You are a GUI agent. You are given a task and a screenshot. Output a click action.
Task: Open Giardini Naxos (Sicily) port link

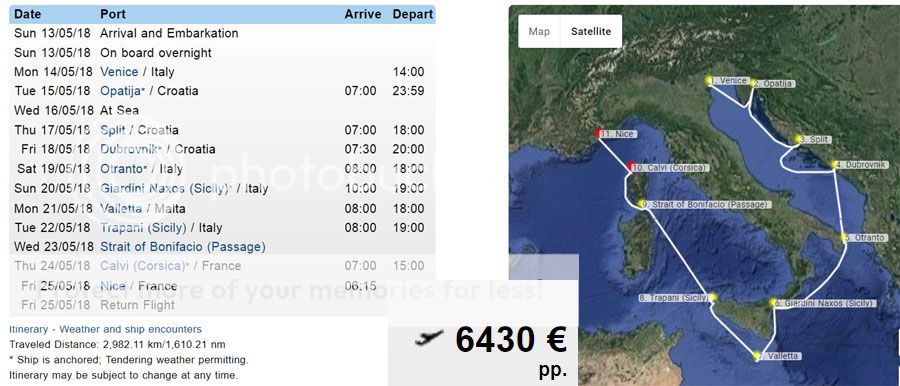click(x=164, y=188)
